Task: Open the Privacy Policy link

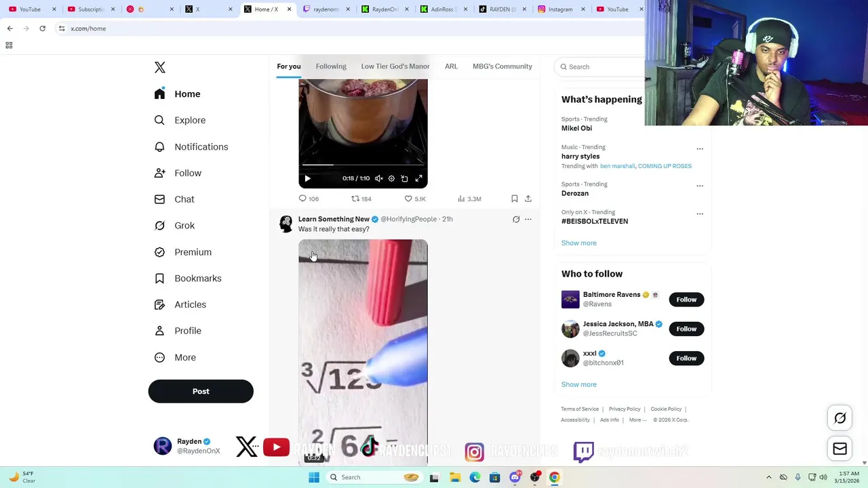Action: 625,409
